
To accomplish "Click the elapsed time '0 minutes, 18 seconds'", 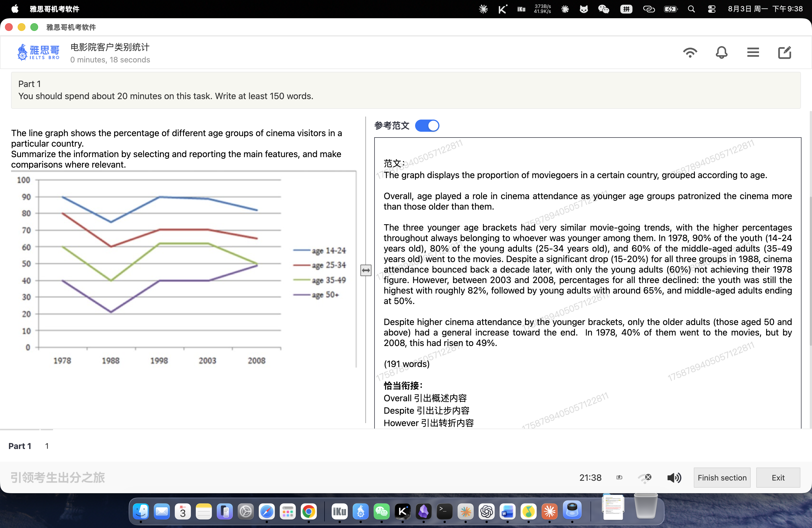I will pyautogui.click(x=110, y=60).
